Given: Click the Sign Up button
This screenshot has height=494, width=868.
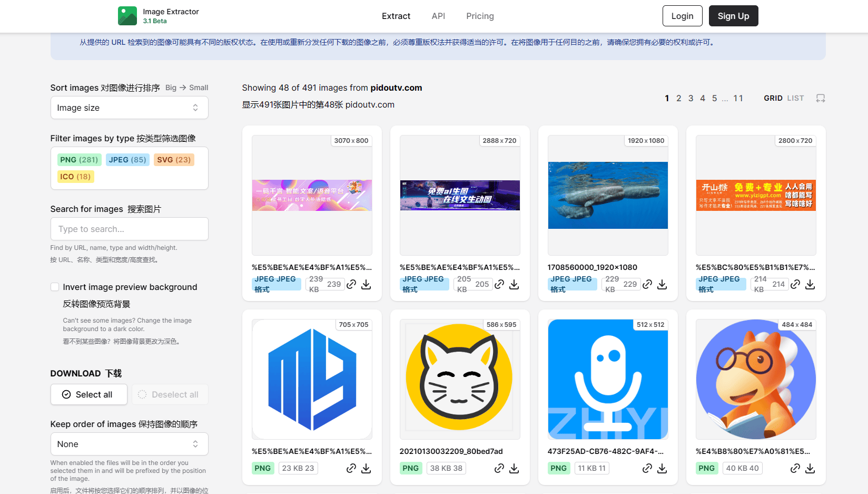Looking at the screenshot, I should point(733,16).
